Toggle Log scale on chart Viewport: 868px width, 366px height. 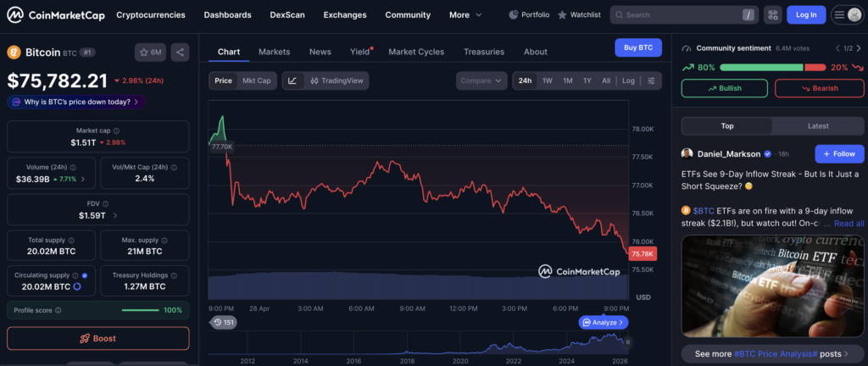[x=628, y=80]
